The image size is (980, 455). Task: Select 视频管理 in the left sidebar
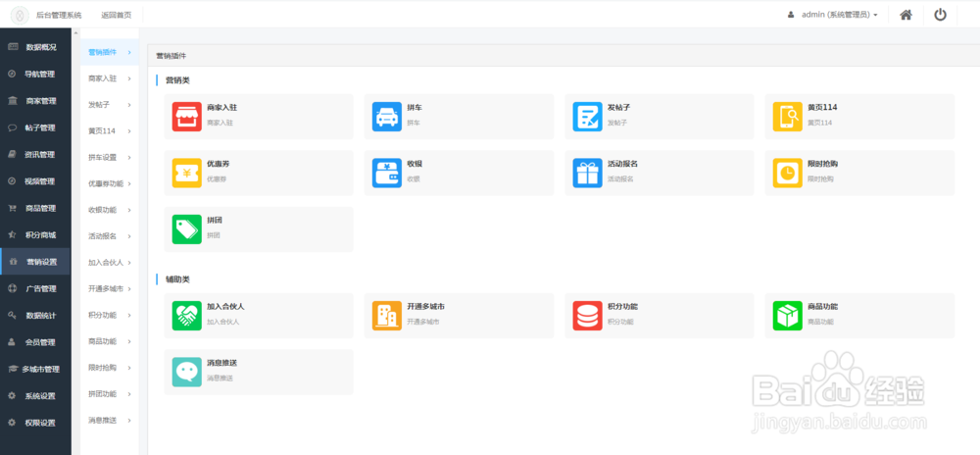(x=35, y=181)
